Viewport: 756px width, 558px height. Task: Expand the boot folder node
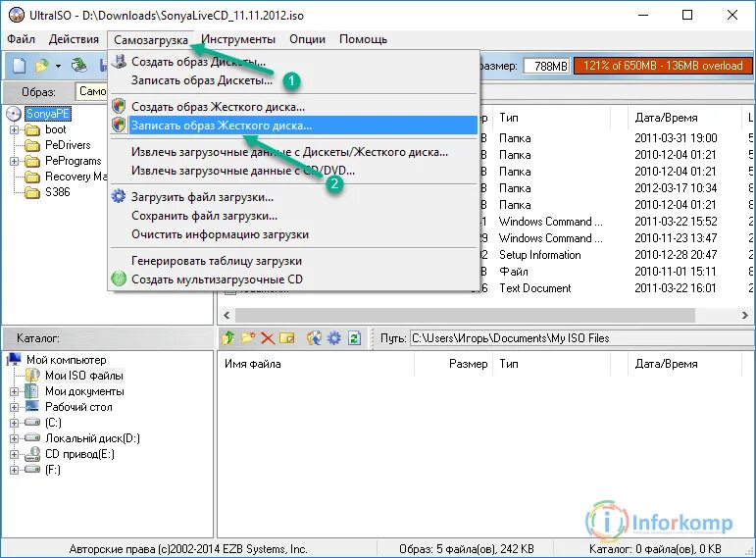(x=14, y=129)
